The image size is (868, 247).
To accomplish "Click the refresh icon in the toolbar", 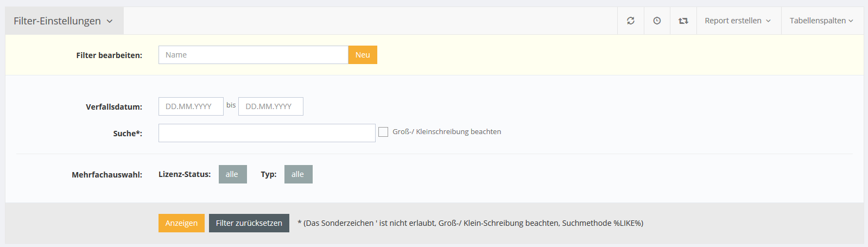I will pos(630,21).
